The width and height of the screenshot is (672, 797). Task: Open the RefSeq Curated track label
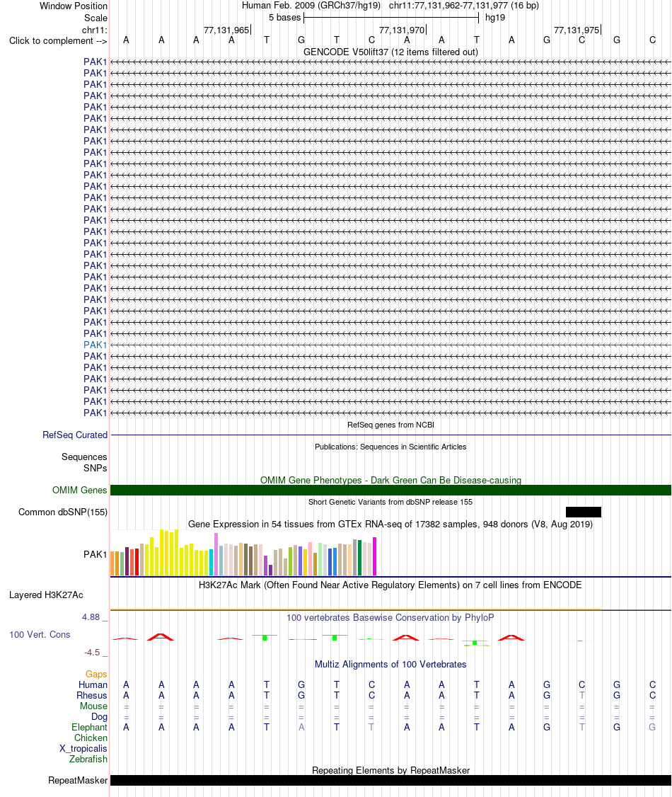click(x=75, y=435)
